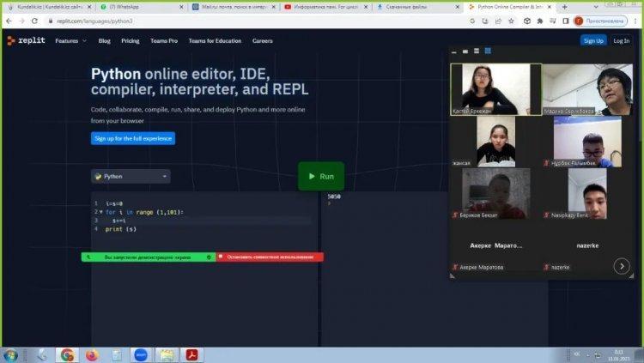The height and width of the screenshot is (363, 644).
Task: Click code line 'print (s)' in editor
Action: point(121,229)
